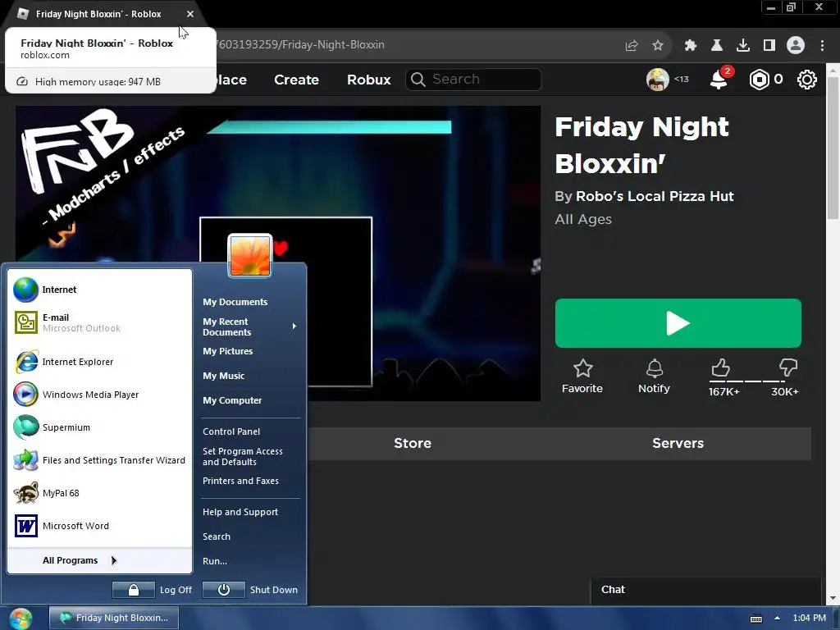Open browser Downloads icon
Image resolution: width=840 pixels, height=630 pixels.
click(x=743, y=46)
